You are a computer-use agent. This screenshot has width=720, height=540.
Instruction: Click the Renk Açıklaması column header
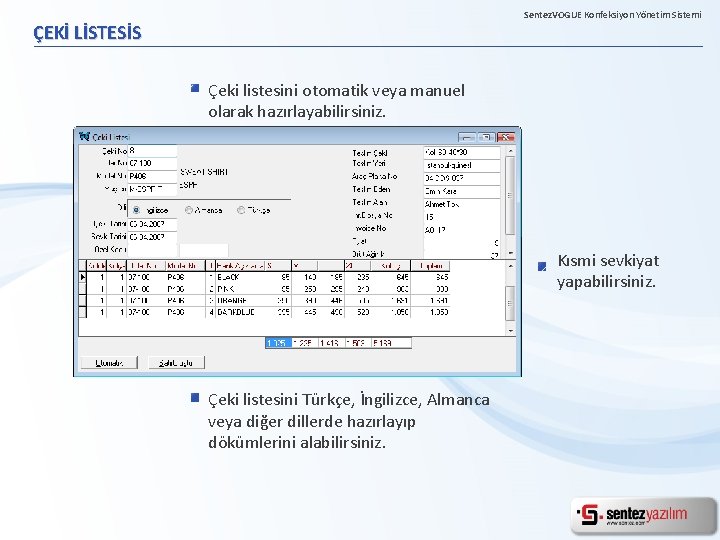(x=240, y=265)
